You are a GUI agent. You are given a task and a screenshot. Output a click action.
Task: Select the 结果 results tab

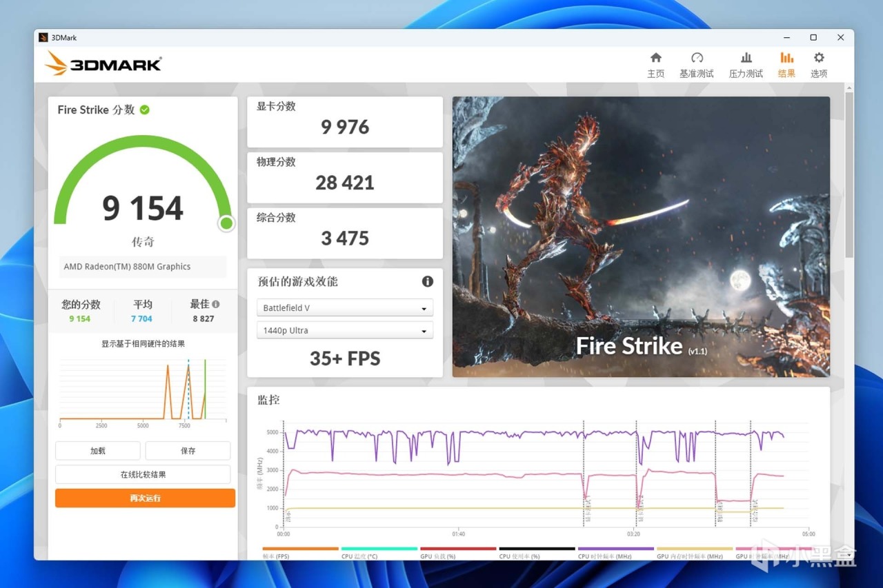click(786, 65)
